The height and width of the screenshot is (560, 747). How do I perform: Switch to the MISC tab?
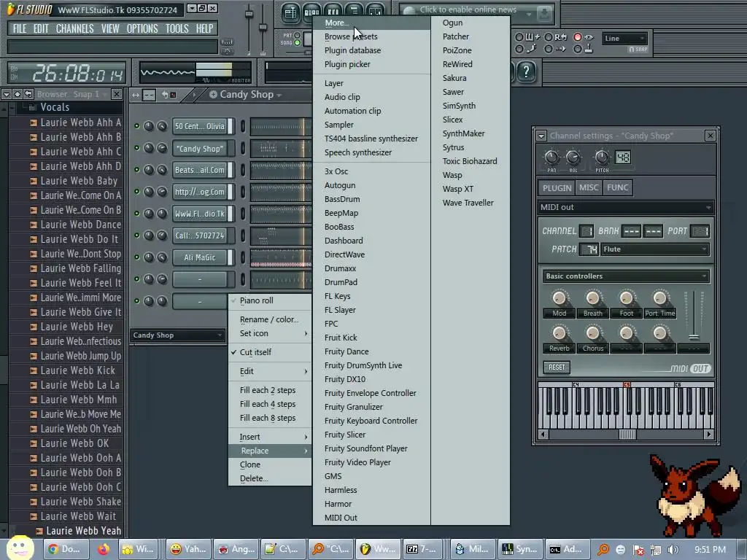(x=589, y=187)
